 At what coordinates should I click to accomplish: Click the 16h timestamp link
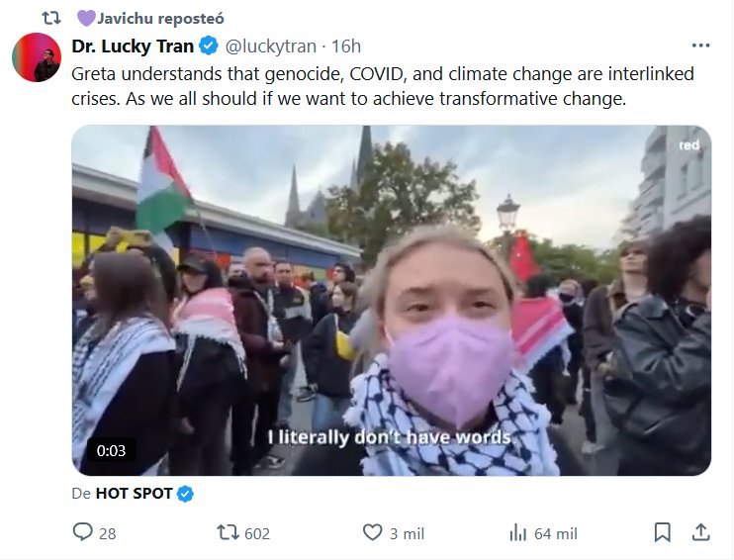click(346, 47)
